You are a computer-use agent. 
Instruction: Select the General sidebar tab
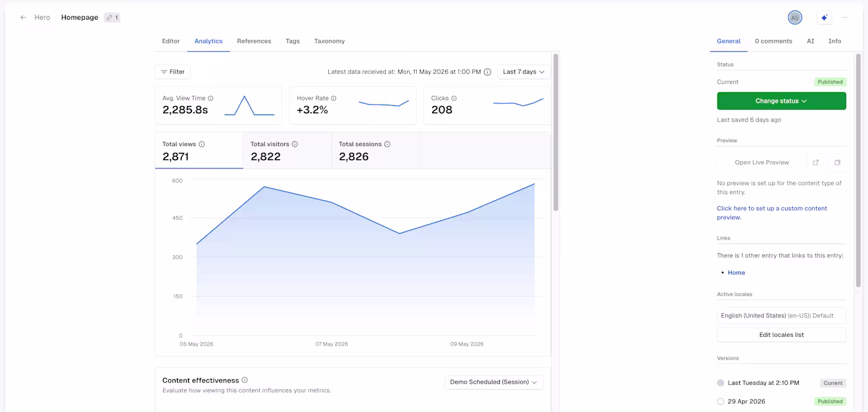pyautogui.click(x=729, y=41)
